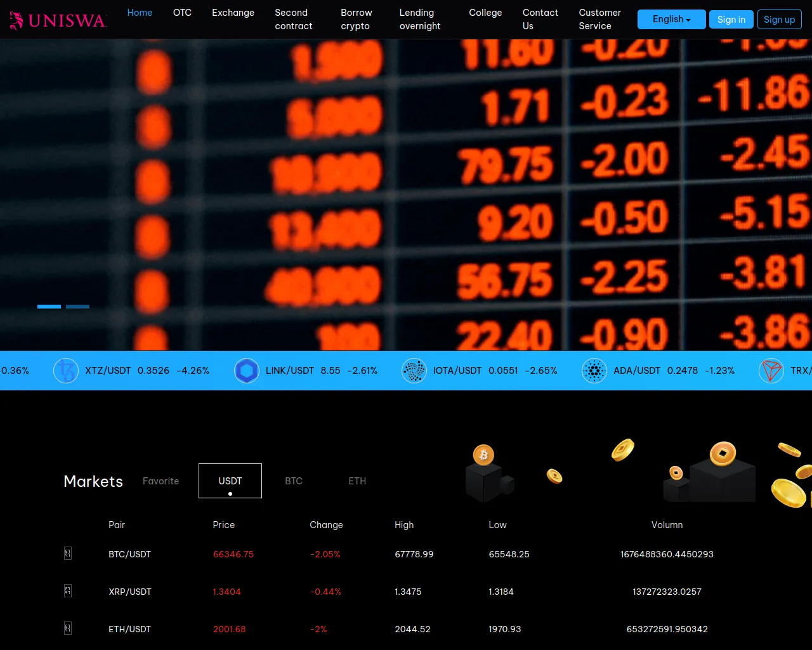Click LINK ticker price 8.55
The image size is (812, 650).
pyautogui.click(x=331, y=371)
